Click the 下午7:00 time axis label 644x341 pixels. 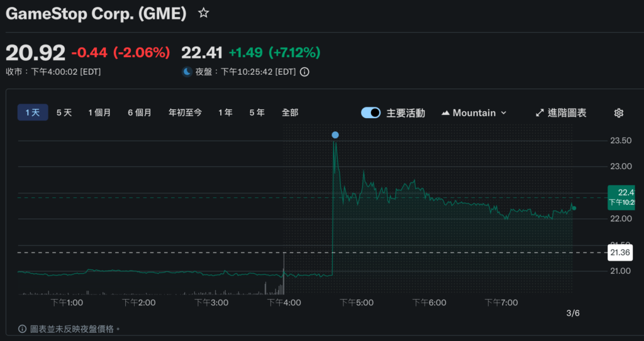point(501,303)
